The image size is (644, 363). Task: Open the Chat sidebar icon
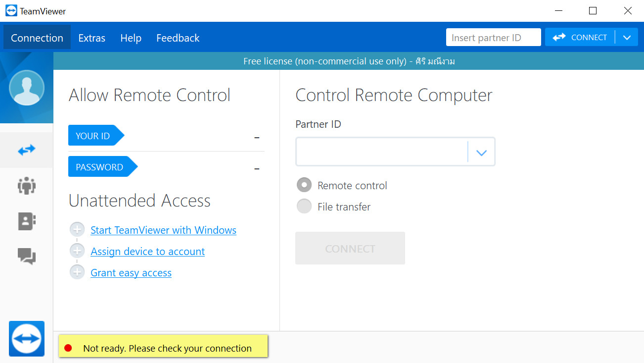point(27,256)
